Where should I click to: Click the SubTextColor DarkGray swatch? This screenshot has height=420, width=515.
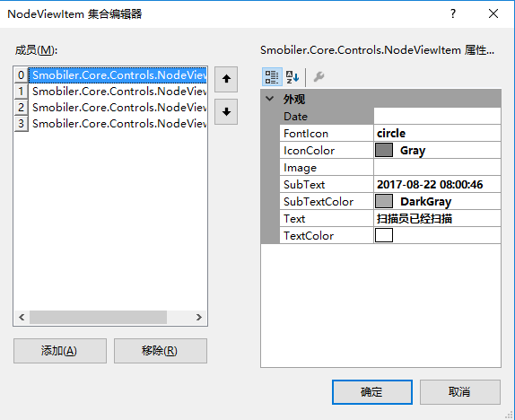pos(384,201)
